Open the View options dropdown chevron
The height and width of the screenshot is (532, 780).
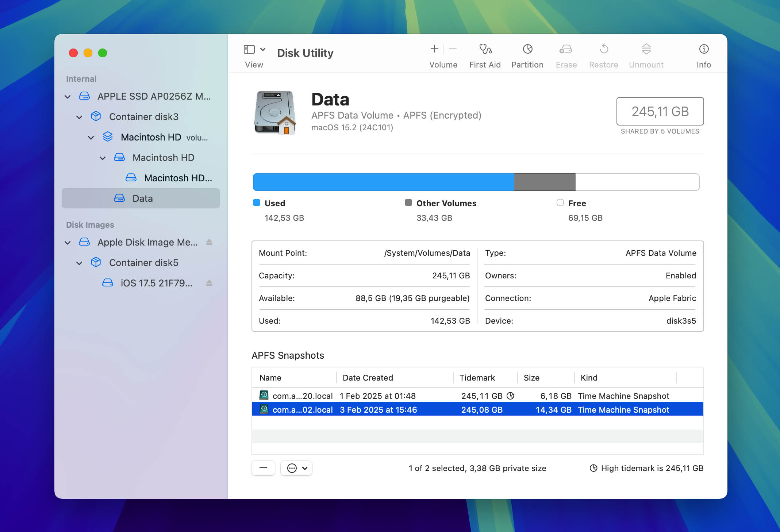click(263, 49)
